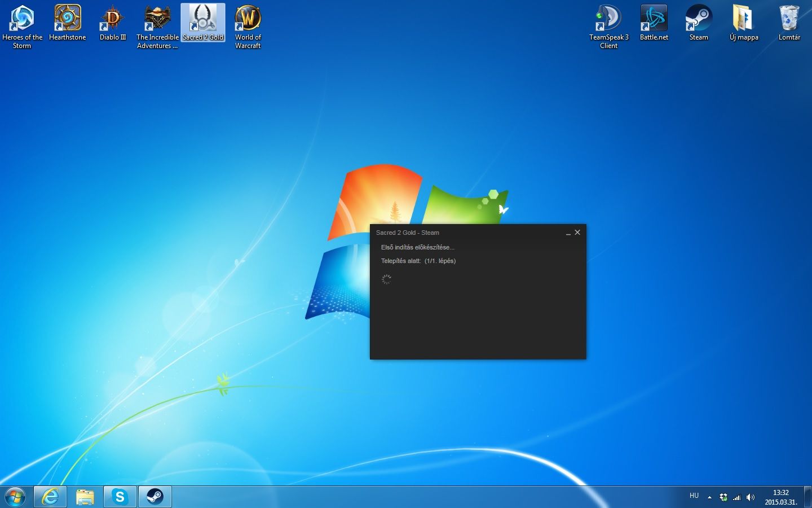This screenshot has width=812, height=508.
Task: Select the Új mappa folder
Action: point(744,19)
